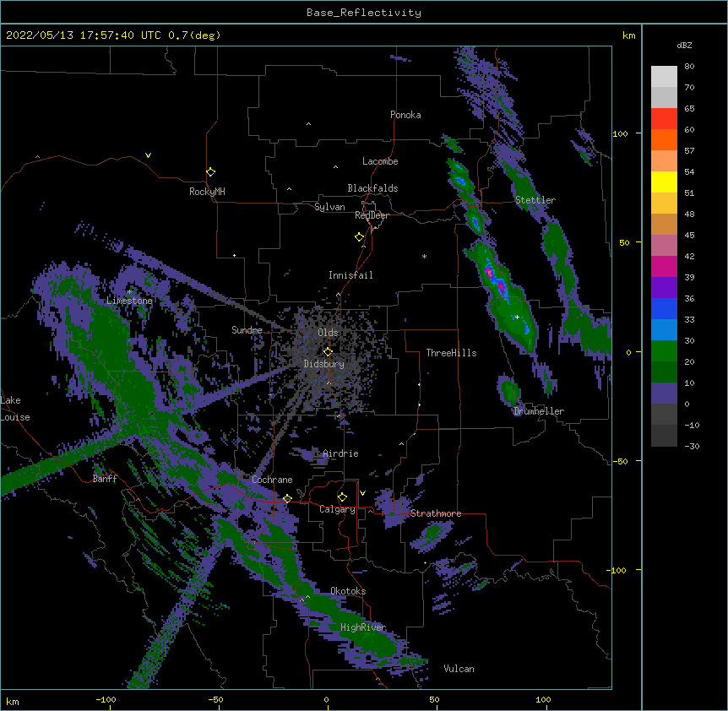
Task: Click the Okotoks town label
Action: (x=348, y=591)
